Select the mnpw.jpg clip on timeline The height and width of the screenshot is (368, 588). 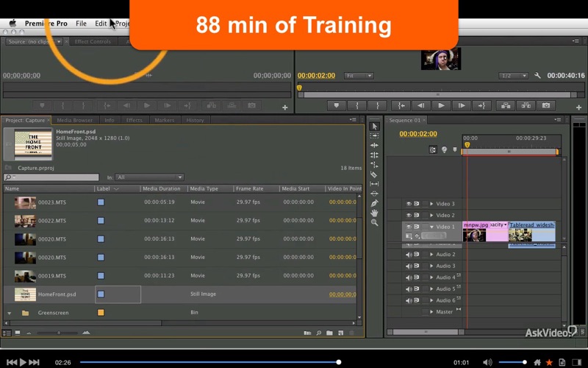point(485,231)
